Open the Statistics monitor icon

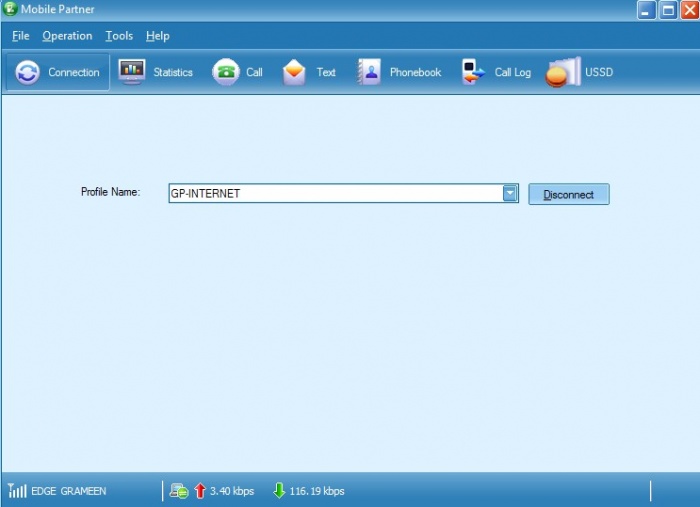tap(132, 71)
